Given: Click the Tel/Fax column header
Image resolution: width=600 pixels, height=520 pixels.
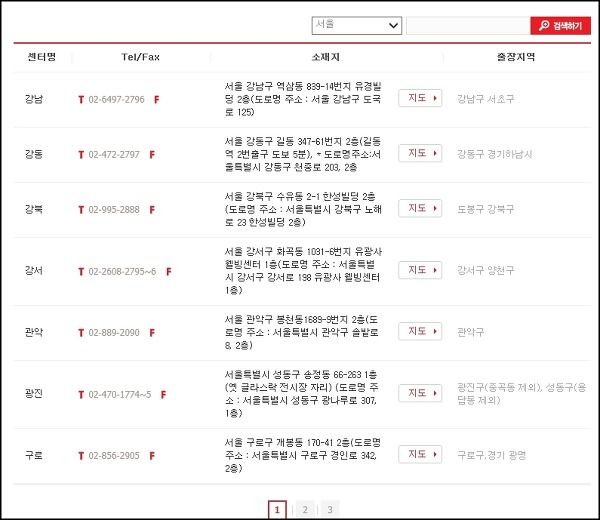Looking at the screenshot, I should click(140, 57).
